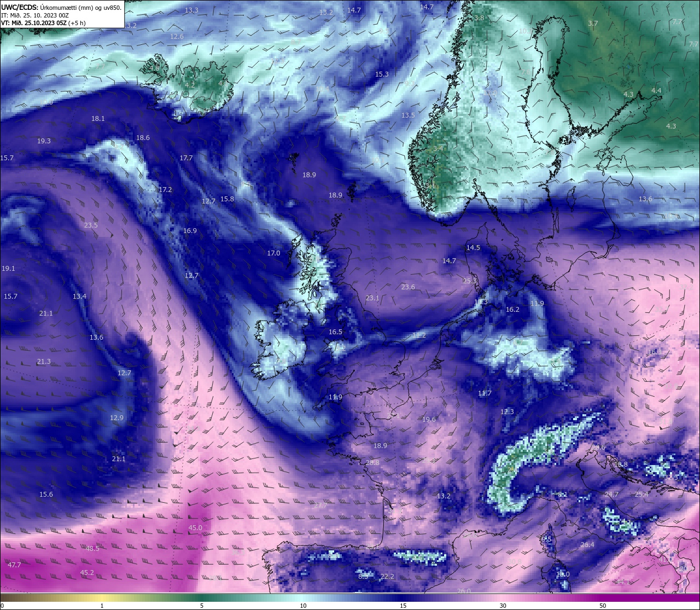This screenshot has height=610, width=700.
Task: Click the map value '18.6'
Action: (x=143, y=138)
